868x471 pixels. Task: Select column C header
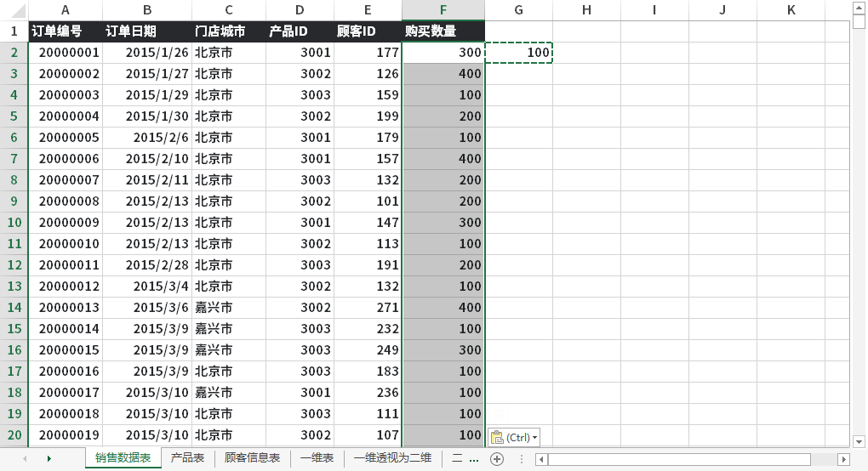click(x=229, y=10)
